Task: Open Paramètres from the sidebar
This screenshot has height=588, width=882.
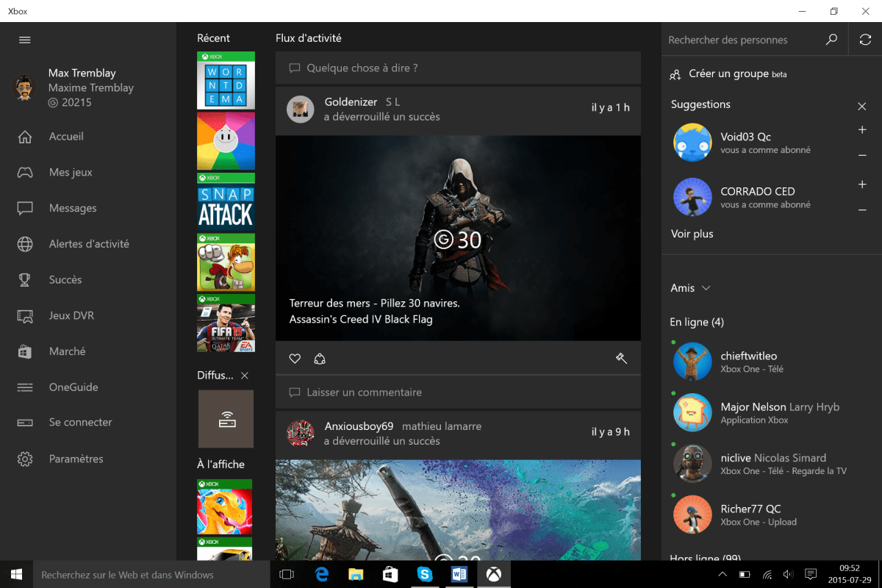Action: click(76, 459)
